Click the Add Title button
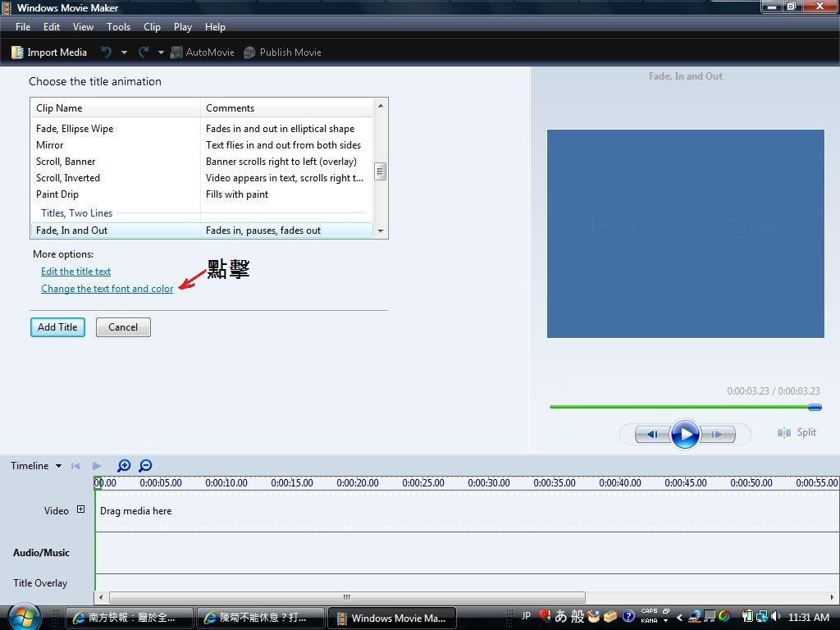The height and width of the screenshot is (630, 840). [x=58, y=327]
